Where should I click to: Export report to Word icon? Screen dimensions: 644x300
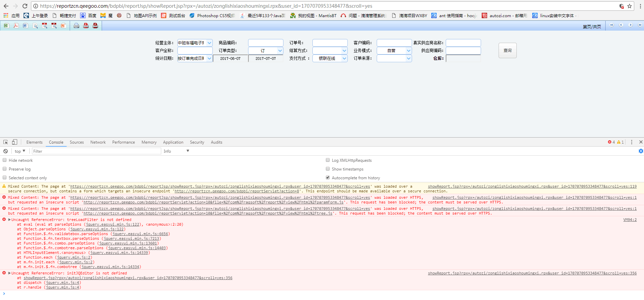tap(25, 26)
